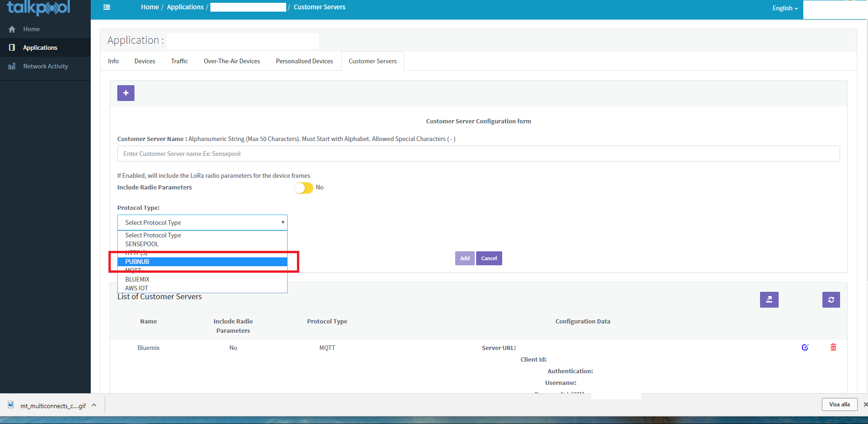Image resolution: width=868 pixels, height=424 pixels.
Task: Open the mt_multiconnects gif download
Action: click(x=53, y=406)
